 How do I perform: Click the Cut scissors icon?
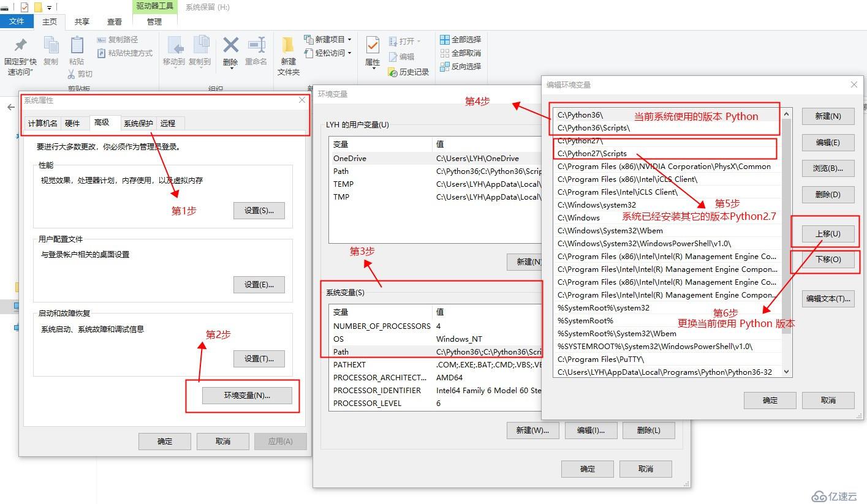coord(71,74)
